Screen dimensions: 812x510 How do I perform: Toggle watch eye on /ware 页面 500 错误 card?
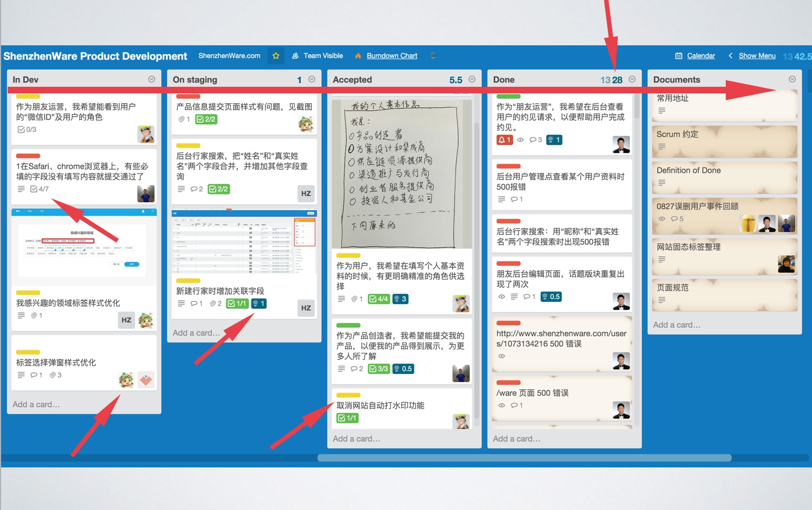click(x=501, y=406)
